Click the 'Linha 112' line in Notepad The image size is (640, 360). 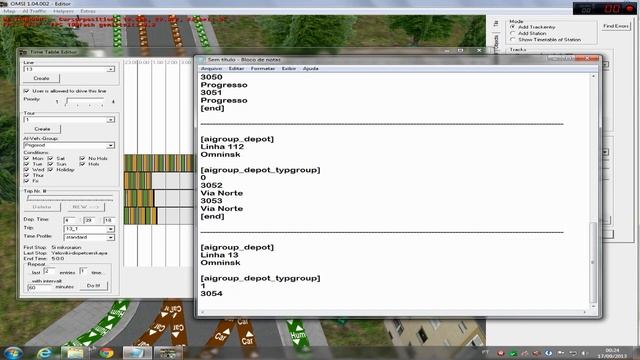click(222, 147)
